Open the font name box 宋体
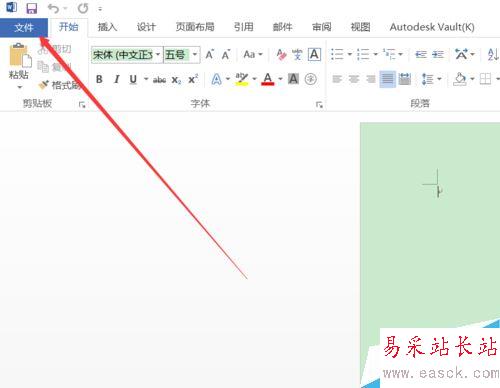The width and height of the screenshot is (500, 388). point(127,55)
